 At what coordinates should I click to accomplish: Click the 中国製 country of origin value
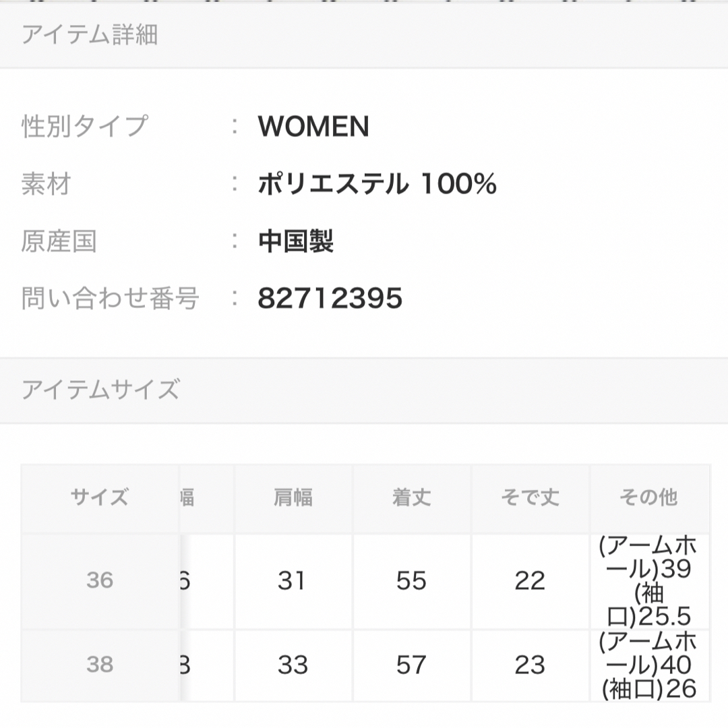[296, 241]
